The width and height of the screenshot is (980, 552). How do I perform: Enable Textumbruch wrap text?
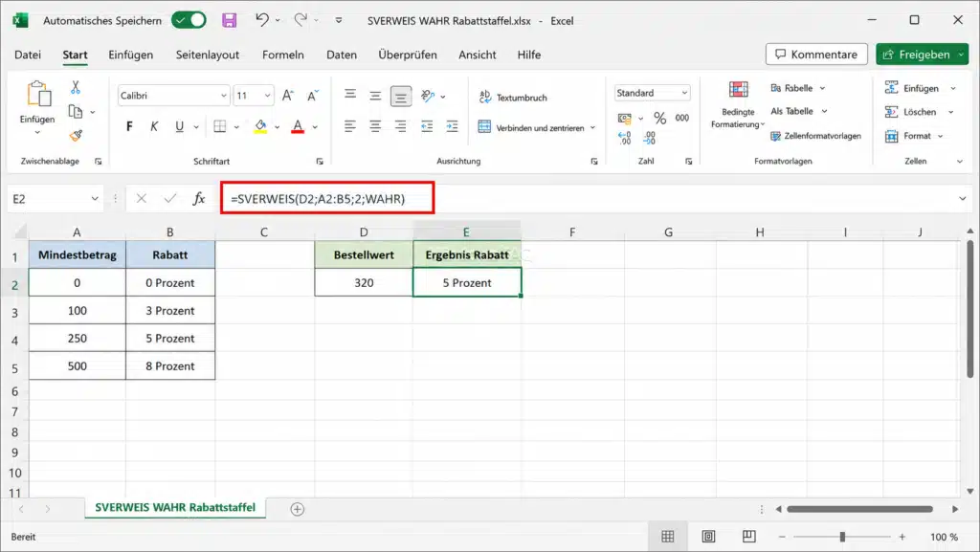pyautogui.click(x=513, y=98)
